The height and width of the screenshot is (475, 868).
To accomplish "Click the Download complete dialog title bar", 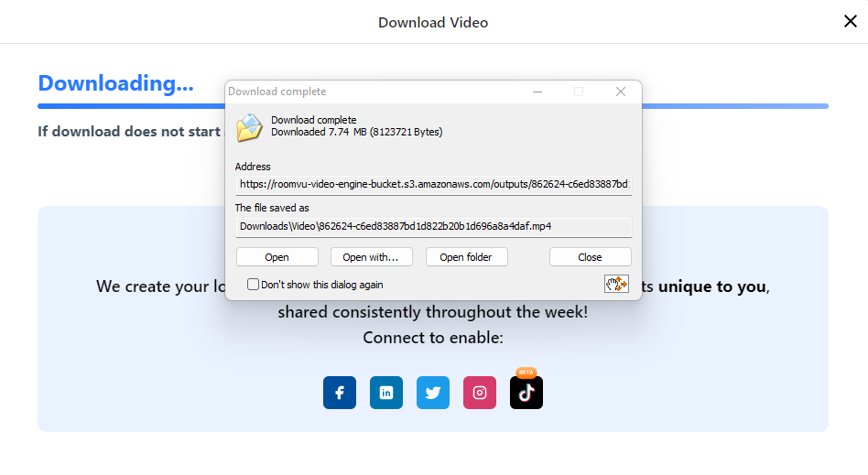I will [412, 92].
